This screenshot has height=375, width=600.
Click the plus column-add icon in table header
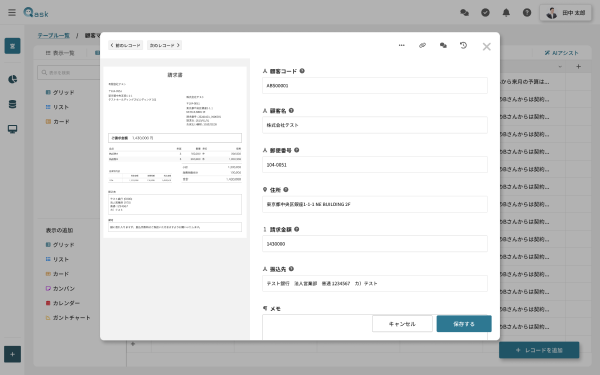tap(579, 67)
